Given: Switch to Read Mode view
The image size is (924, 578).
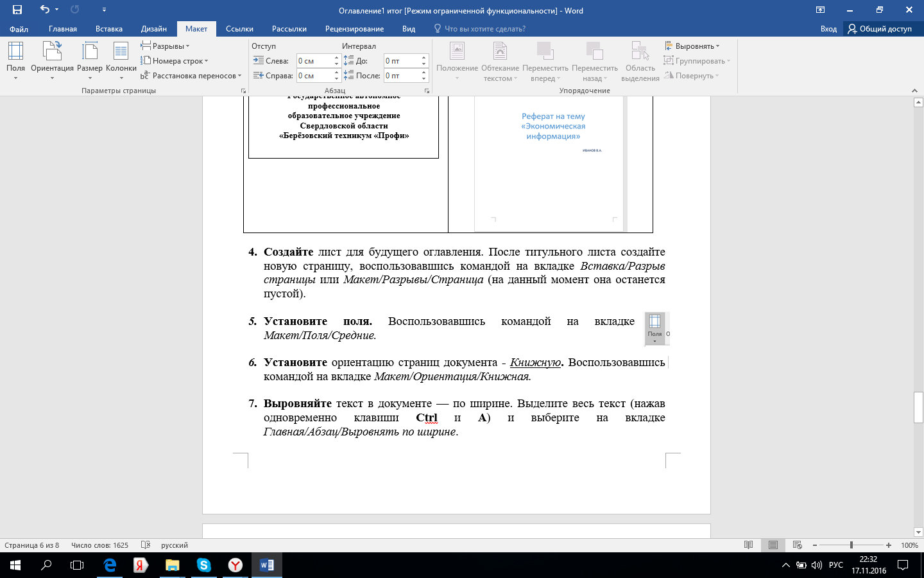Looking at the screenshot, I should (x=749, y=545).
